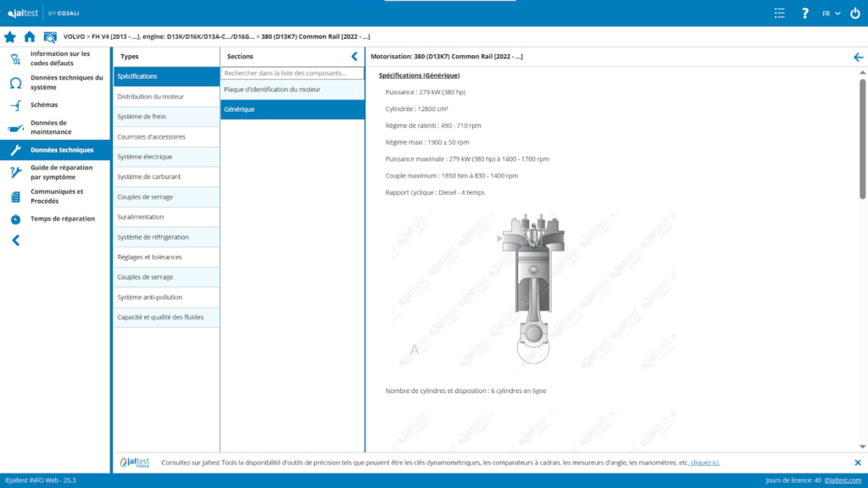The width and height of the screenshot is (868, 488).
Task: Close the Jaltest Tools notification banner
Action: pyautogui.click(x=857, y=463)
